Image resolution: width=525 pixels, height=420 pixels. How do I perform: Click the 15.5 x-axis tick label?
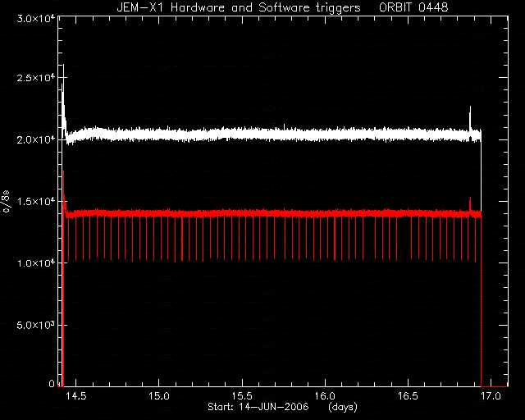click(242, 396)
